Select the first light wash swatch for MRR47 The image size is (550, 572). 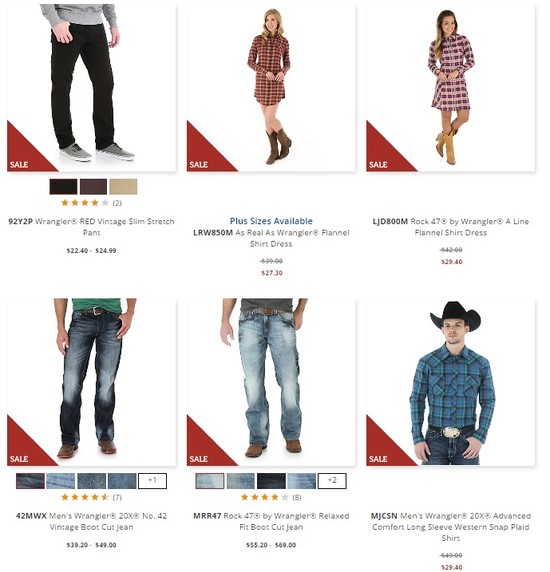pos(210,481)
